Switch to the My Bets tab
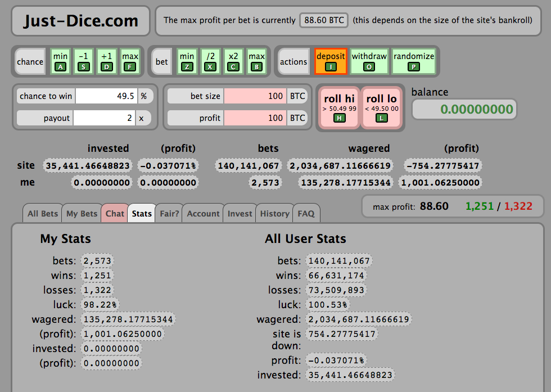The height and width of the screenshot is (392, 551). click(82, 213)
